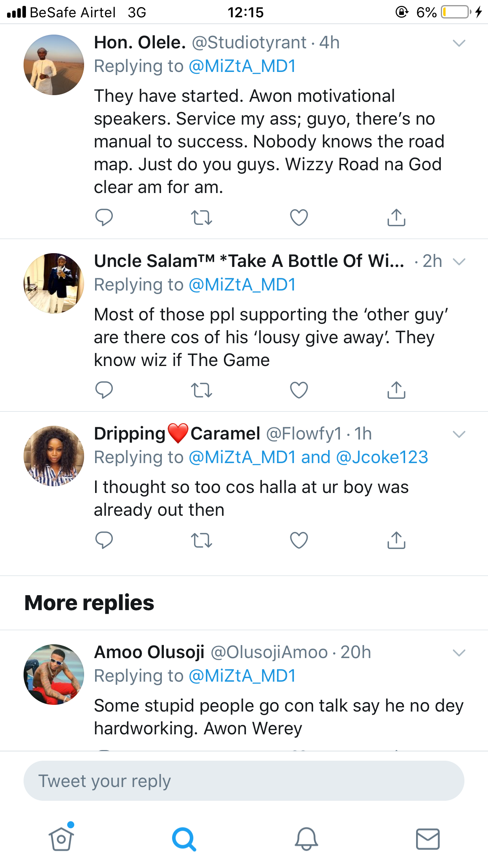Like Hon. Olele's tweet
This screenshot has width=488, height=868.
coord(299,217)
